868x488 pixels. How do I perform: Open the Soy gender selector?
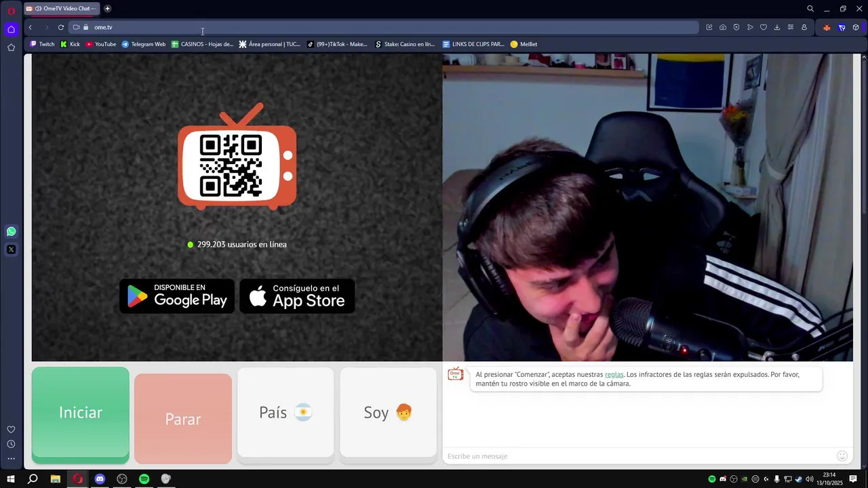point(388,413)
